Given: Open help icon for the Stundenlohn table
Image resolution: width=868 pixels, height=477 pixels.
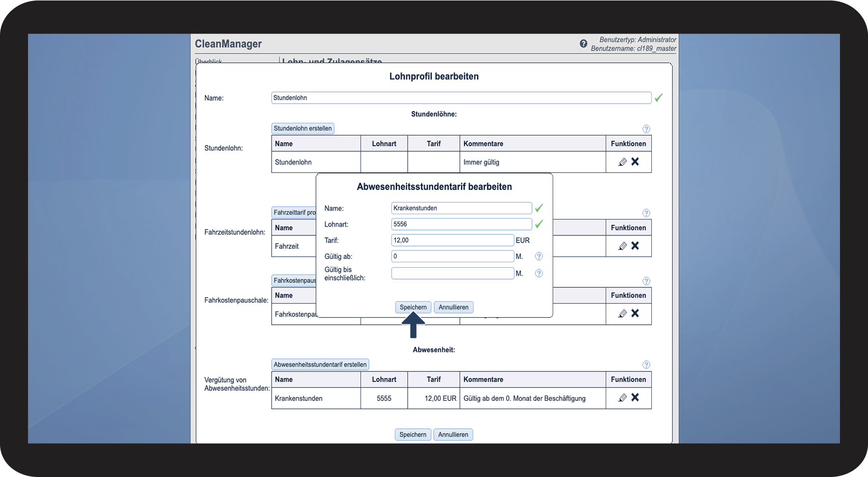Looking at the screenshot, I should [x=646, y=129].
